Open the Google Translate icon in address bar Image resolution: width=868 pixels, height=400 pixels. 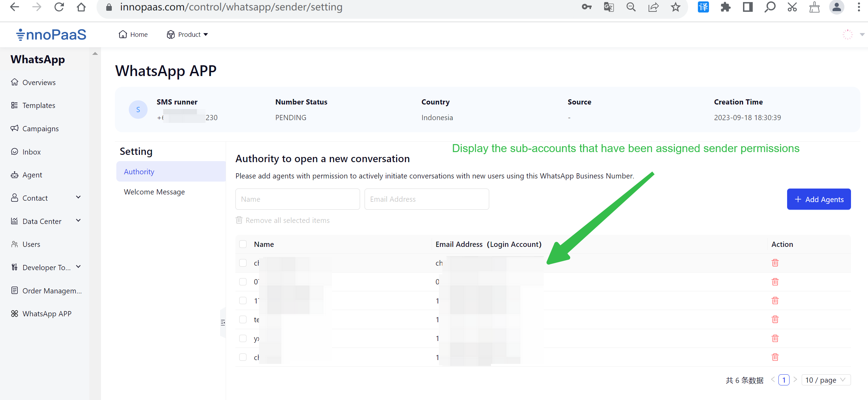(609, 7)
